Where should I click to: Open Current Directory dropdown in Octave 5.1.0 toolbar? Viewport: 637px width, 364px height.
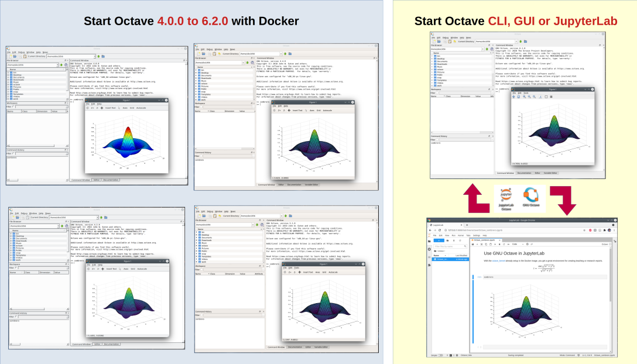(282, 216)
